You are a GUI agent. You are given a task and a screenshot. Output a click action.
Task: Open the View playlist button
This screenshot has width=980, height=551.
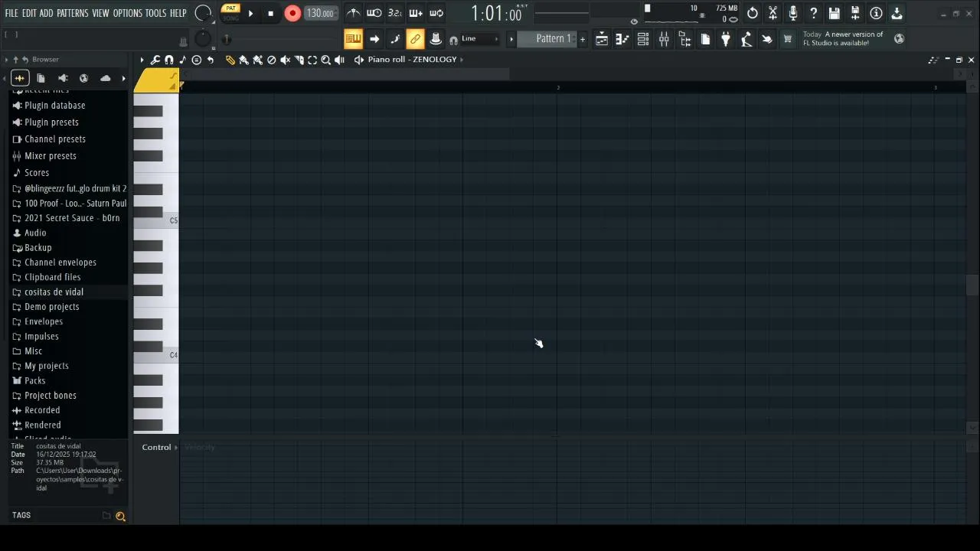click(602, 39)
